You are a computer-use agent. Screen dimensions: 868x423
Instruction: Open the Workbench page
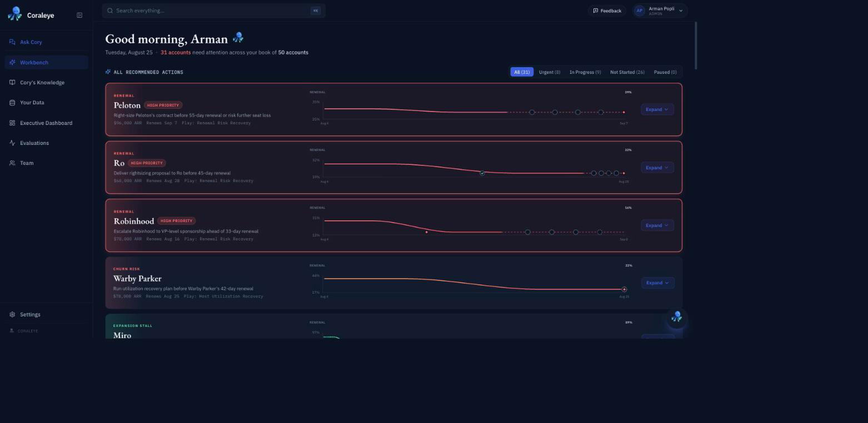click(46, 62)
